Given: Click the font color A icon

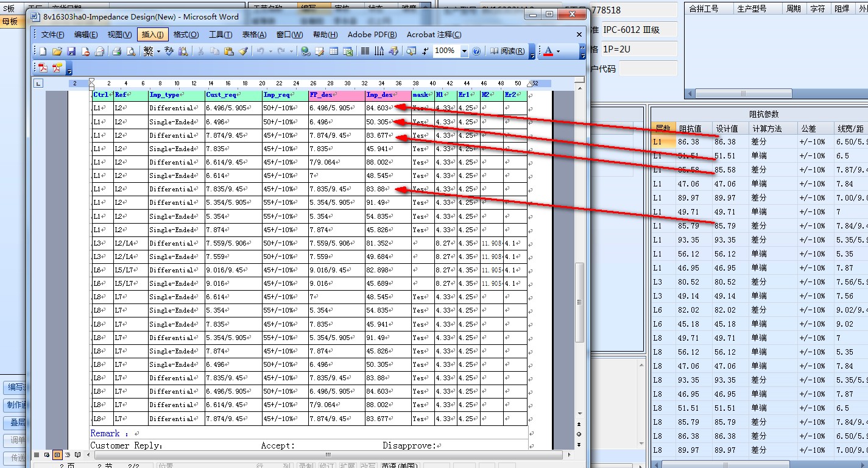Looking at the screenshot, I should pyautogui.click(x=548, y=51).
